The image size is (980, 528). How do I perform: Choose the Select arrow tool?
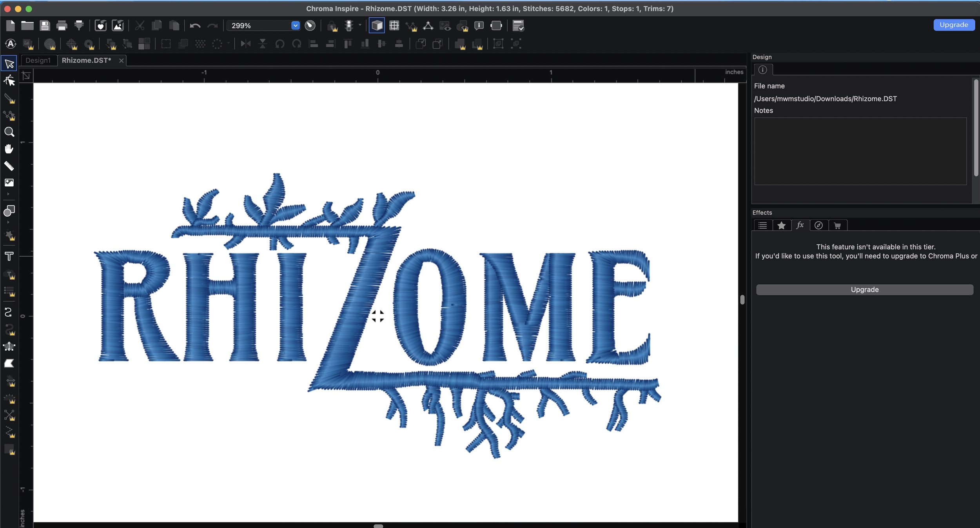pyautogui.click(x=9, y=64)
